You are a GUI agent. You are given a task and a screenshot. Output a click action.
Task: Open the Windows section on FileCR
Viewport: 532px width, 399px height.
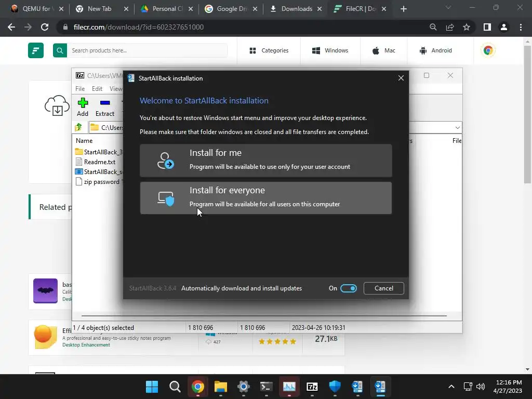coord(330,50)
